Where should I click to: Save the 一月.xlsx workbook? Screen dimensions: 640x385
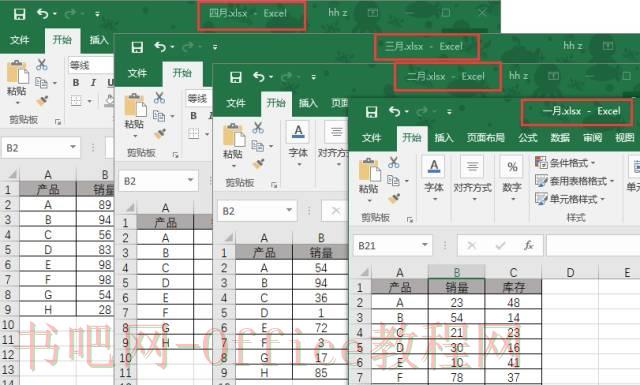click(371, 112)
